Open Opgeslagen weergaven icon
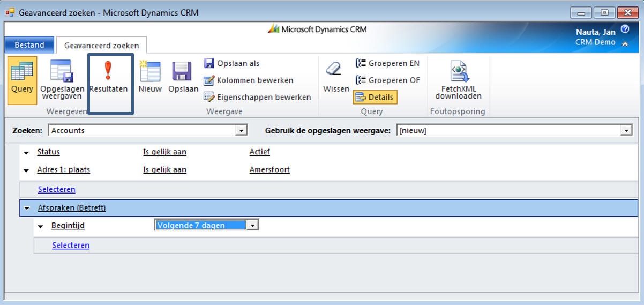 pyautogui.click(x=63, y=80)
